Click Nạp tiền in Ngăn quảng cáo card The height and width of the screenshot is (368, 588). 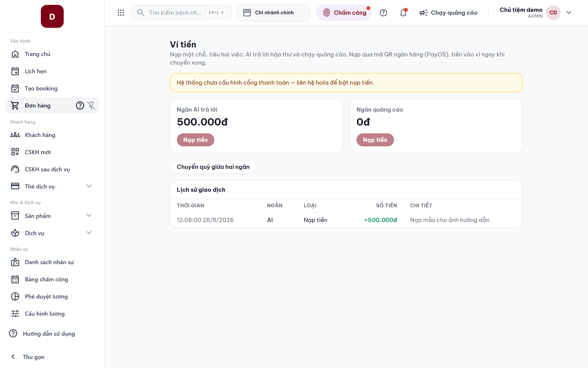(375, 140)
